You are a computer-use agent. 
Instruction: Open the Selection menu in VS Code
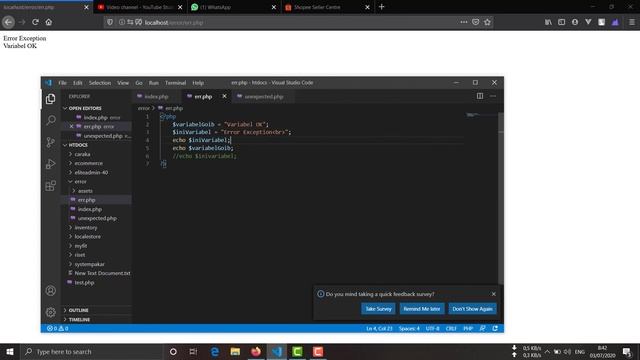coord(100,83)
